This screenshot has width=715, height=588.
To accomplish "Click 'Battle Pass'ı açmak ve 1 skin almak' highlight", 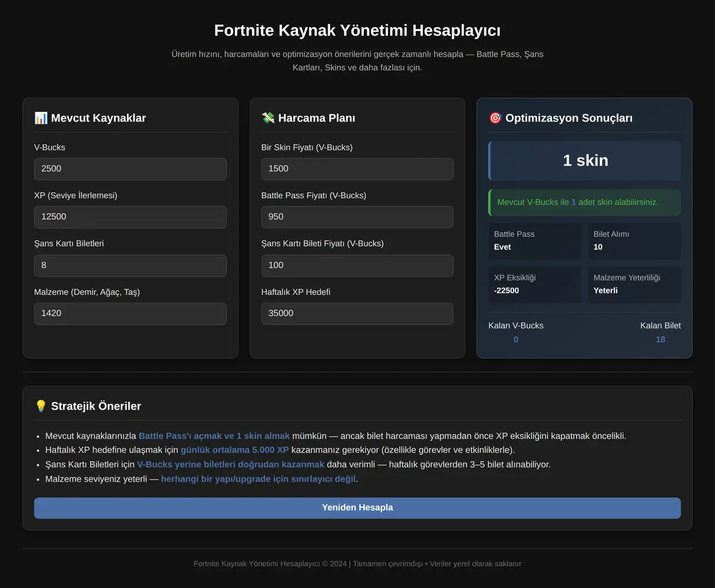I will [x=214, y=436].
